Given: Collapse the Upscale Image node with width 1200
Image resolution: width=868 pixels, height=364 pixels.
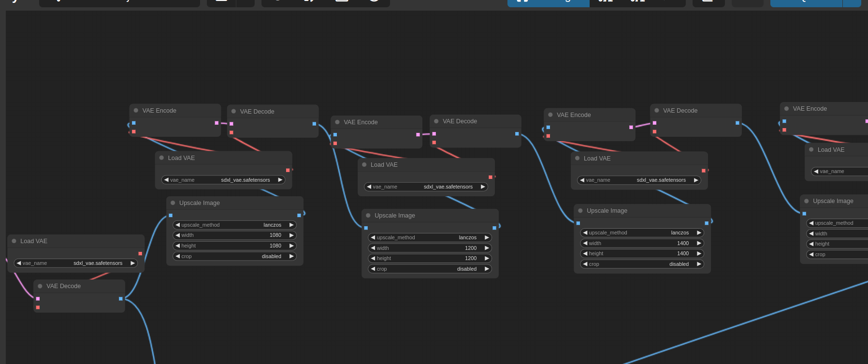Looking at the screenshot, I should tap(368, 216).
